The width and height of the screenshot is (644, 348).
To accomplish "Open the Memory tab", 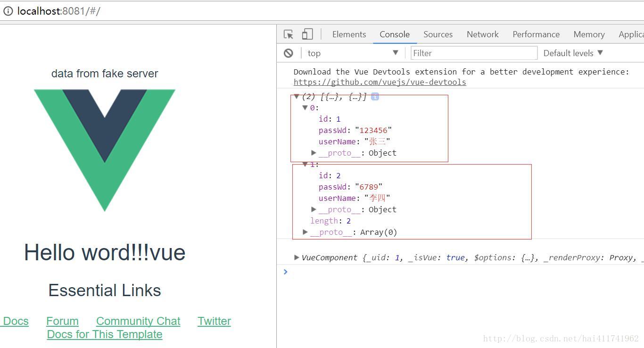I will tap(589, 34).
